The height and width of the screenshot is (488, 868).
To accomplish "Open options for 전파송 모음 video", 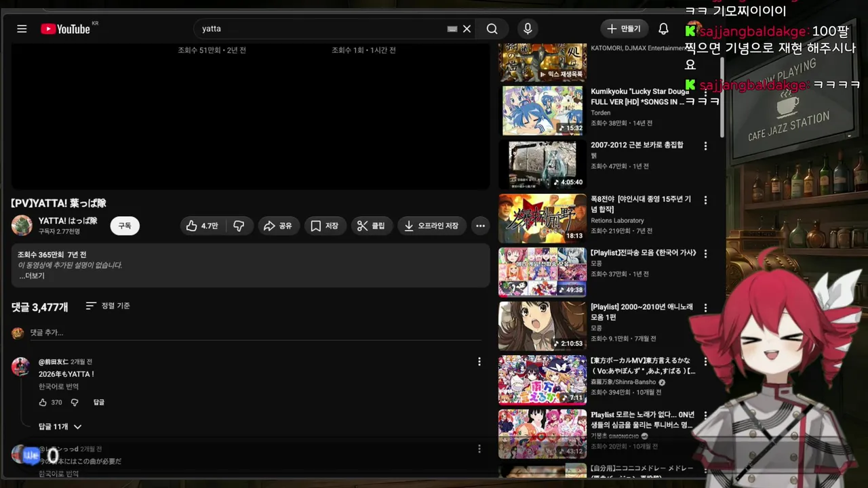I will [x=705, y=253].
